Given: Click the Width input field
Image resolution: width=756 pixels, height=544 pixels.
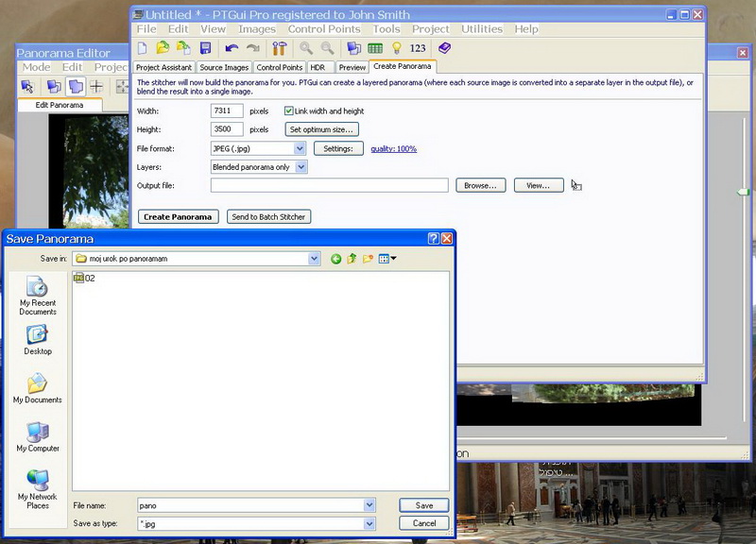Looking at the screenshot, I should (227, 110).
